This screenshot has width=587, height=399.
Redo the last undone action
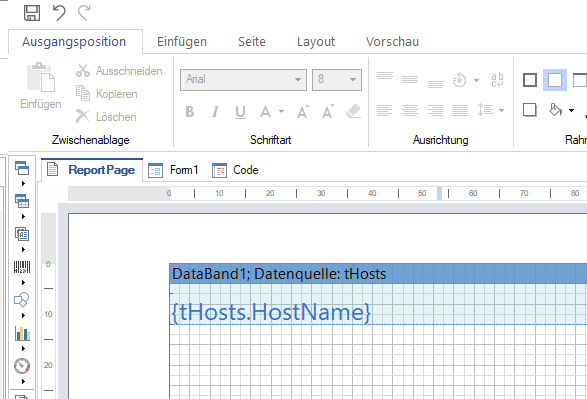(84, 13)
